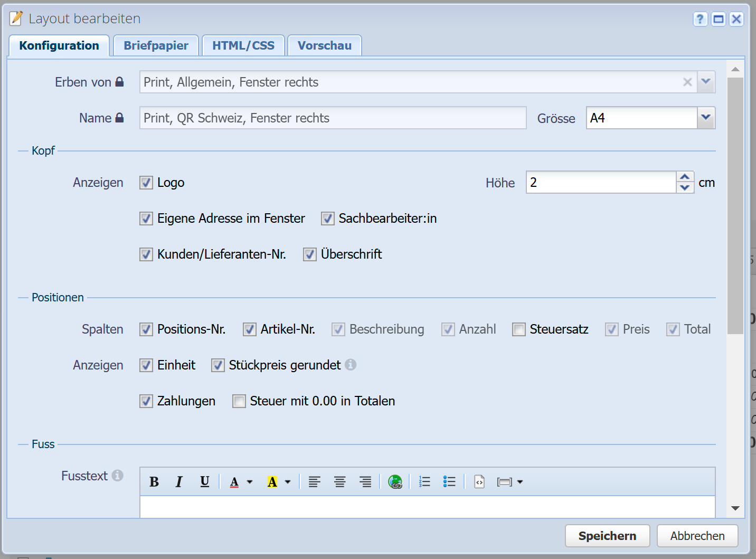This screenshot has height=559, width=756.
Task: Expand the Erben von dropdown list
Action: pos(706,82)
